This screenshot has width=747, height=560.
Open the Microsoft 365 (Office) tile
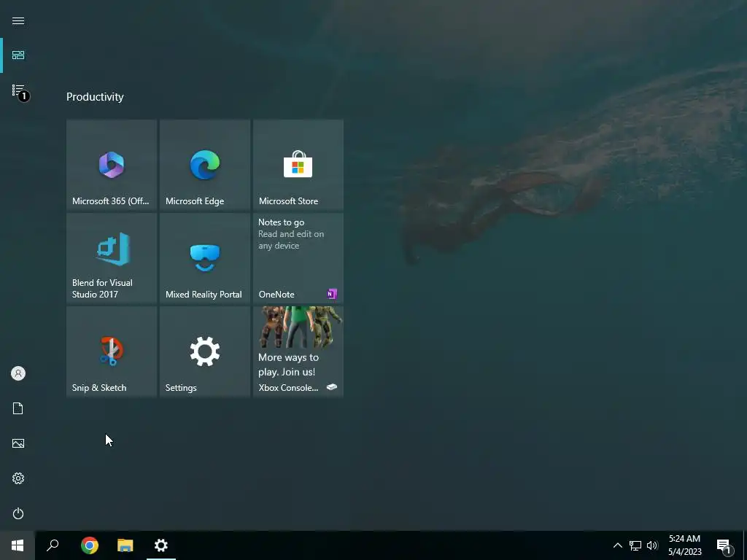tap(112, 165)
